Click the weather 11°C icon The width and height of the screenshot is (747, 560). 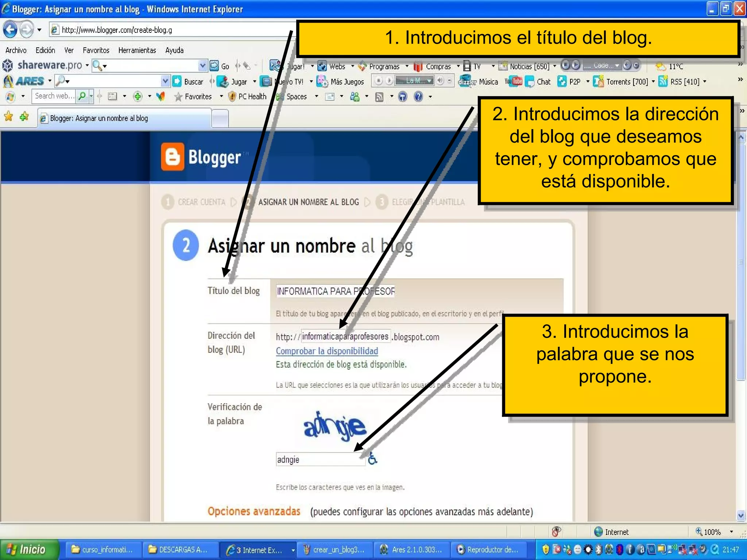661,66
